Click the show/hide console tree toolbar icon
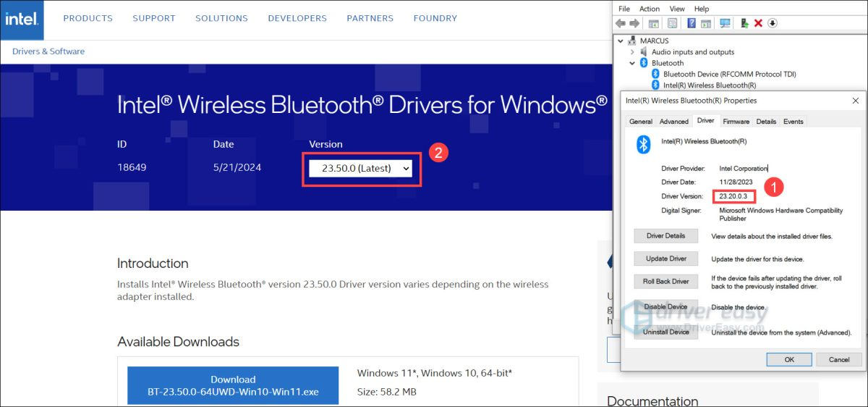Viewport: 868px width, 407px height. 654,23
